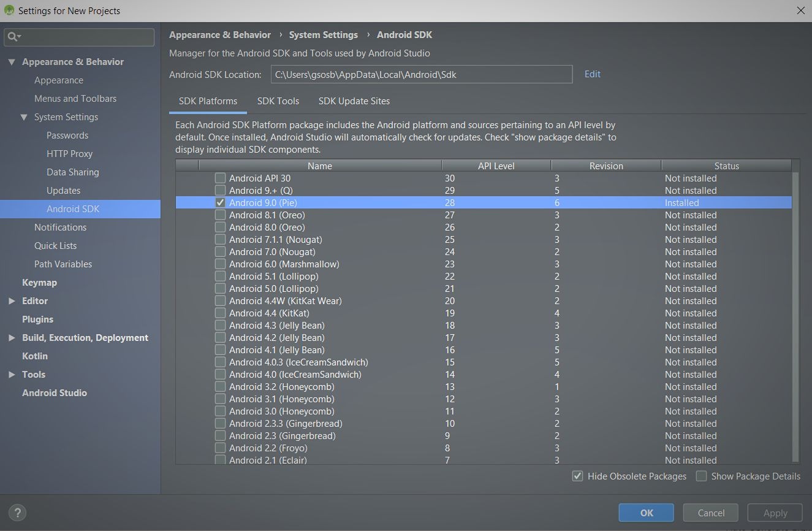This screenshot has width=812, height=531.
Task: Open Android Studio settings entry
Action: tap(55, 393)
